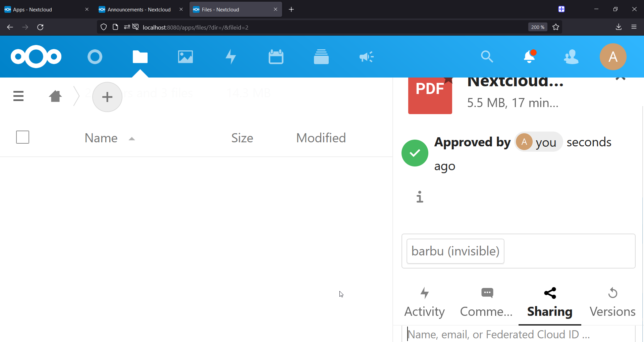Sort files by Size column
Viewport: 644px width, 342px height.
pos(242,138)
